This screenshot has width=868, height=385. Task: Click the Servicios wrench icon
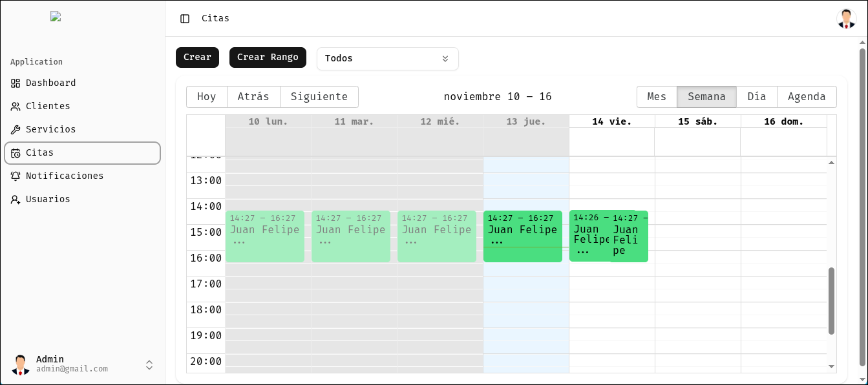[16, 130]
